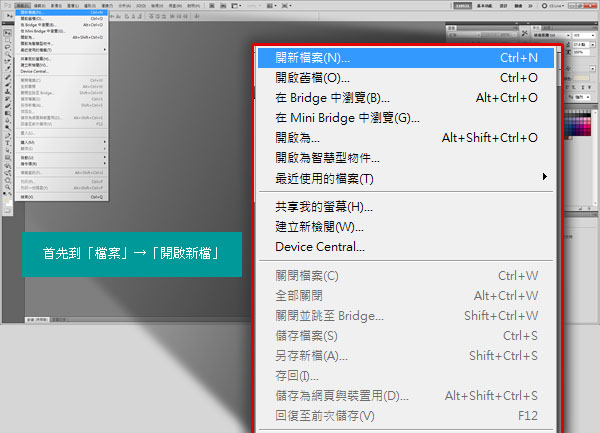Click 回復至前次儲存(V) with F12 shortcut
This screenshot has width=600, height=433.
point(406,415)
